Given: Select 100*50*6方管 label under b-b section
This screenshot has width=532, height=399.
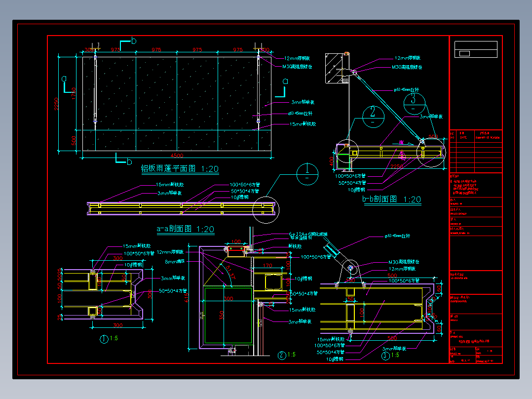Looking at the screenshot, I should coord(350,176).
